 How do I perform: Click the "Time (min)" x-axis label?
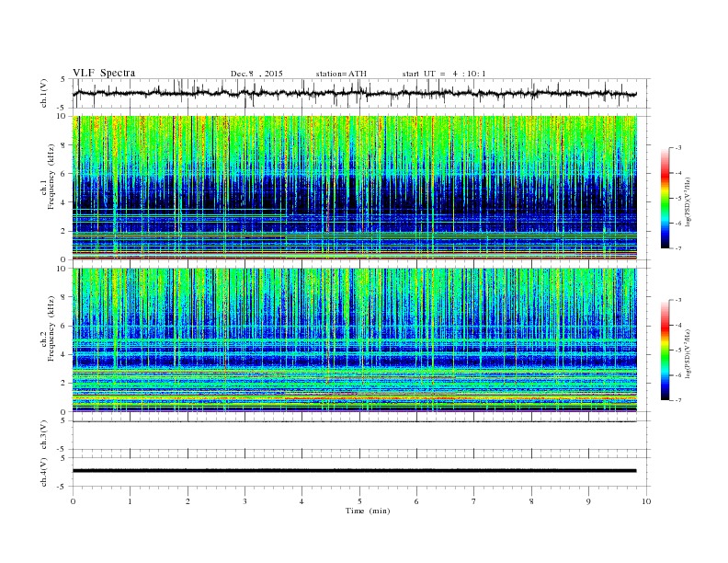368,511
